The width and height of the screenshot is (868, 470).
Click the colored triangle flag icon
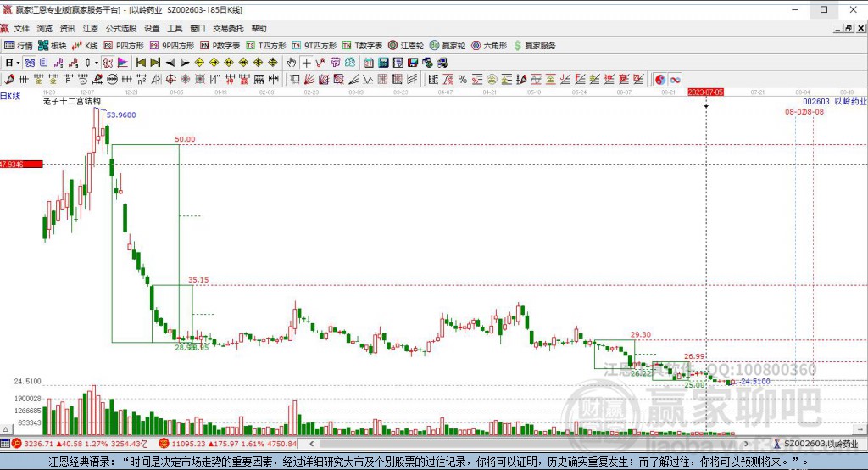(x=122, y=63)
